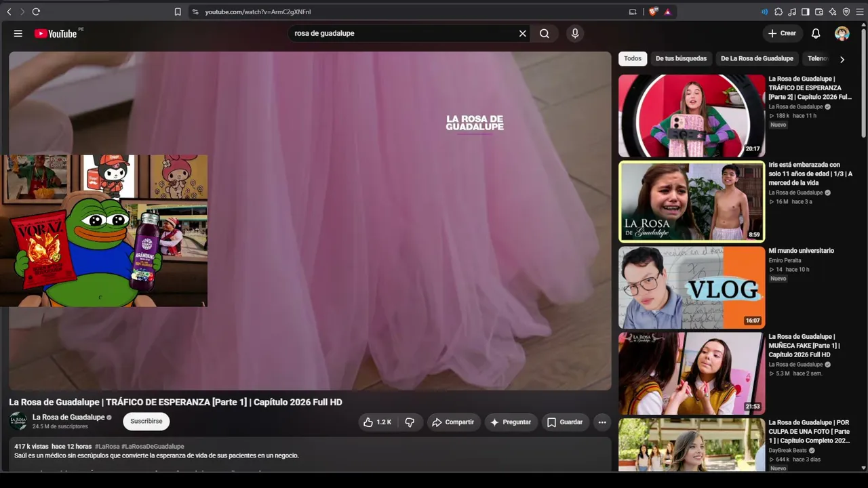The height and width of the screenshot is (488, 868).
Task: Bookmark this page in the browser
Action: click(x=178, y=12)
